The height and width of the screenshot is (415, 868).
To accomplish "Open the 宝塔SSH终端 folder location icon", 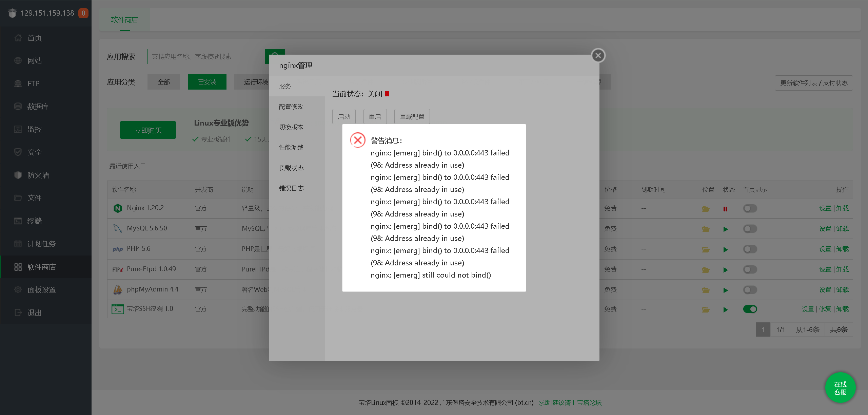I will [706, 309].
